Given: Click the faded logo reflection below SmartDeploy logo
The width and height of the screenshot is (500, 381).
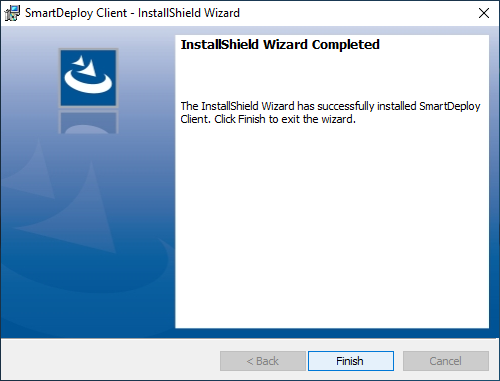Looking at the screenshot, I should click(x=88, y=122).
